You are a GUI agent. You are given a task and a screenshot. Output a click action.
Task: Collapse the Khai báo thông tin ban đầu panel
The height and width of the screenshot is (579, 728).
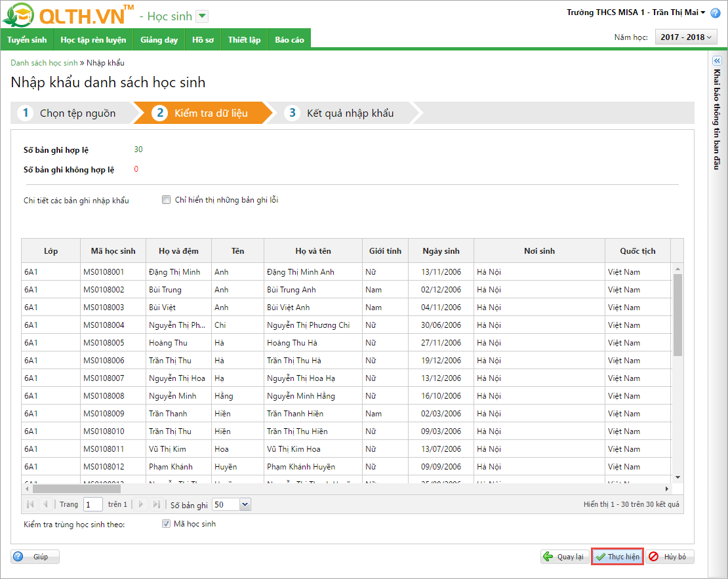point(717,61)
